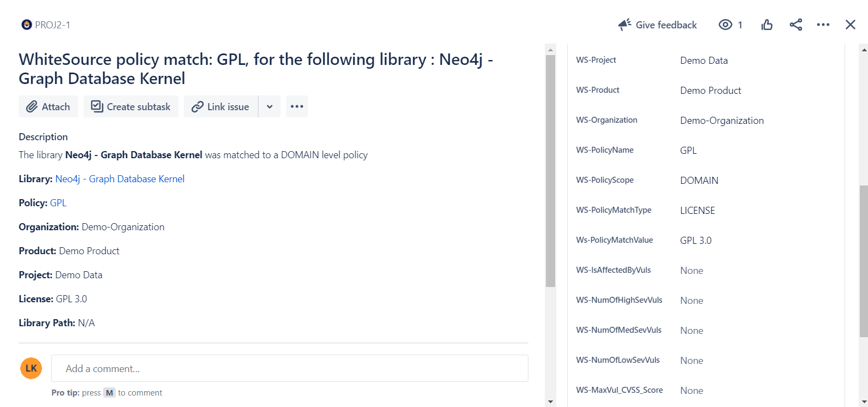Click the description pane scroll down arrow
The height and width of the screenshot is (407, 868).
(x=550, y=402)
